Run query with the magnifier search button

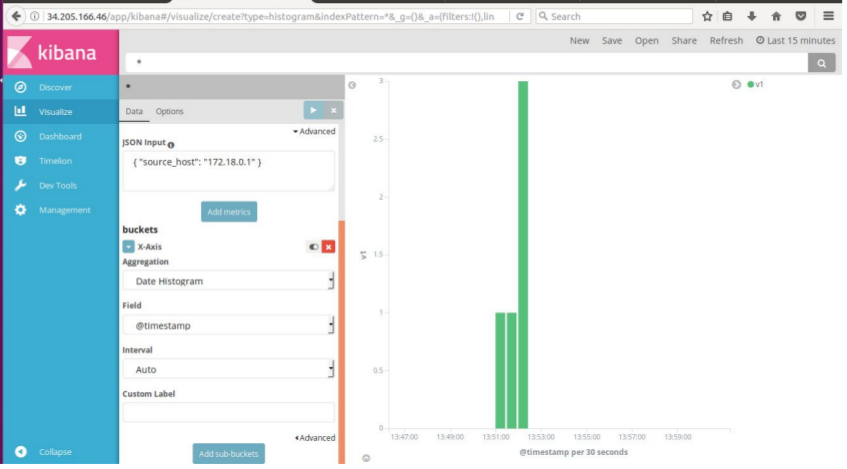(821, 63)
